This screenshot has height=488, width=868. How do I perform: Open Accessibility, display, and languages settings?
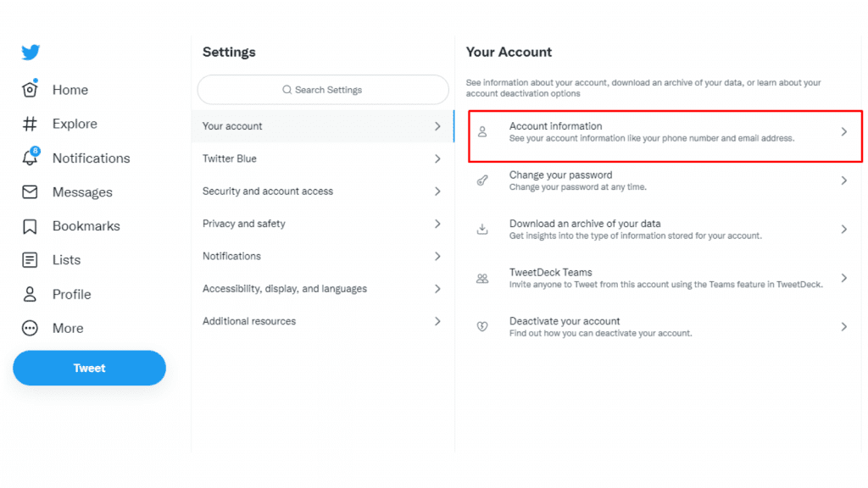pos(322,288)
